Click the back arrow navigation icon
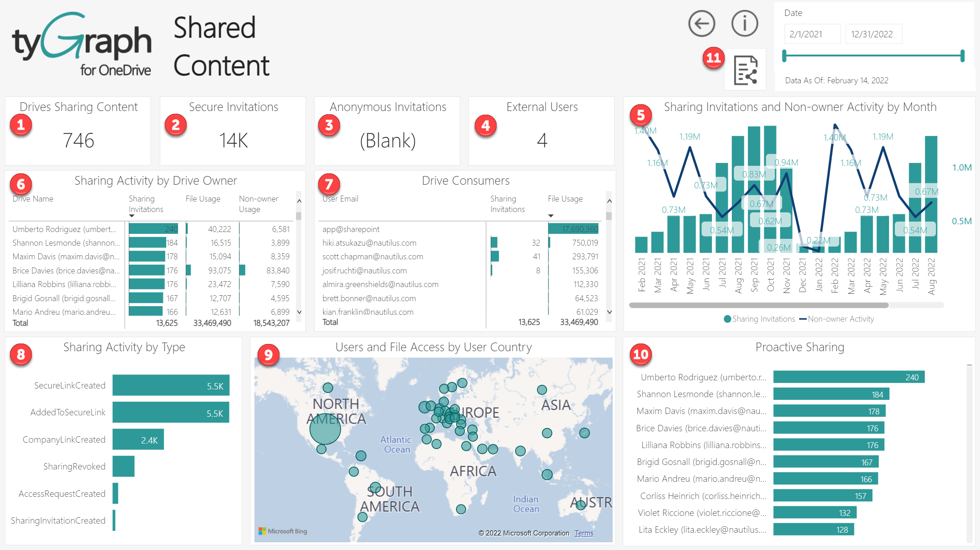 point(701,24)
